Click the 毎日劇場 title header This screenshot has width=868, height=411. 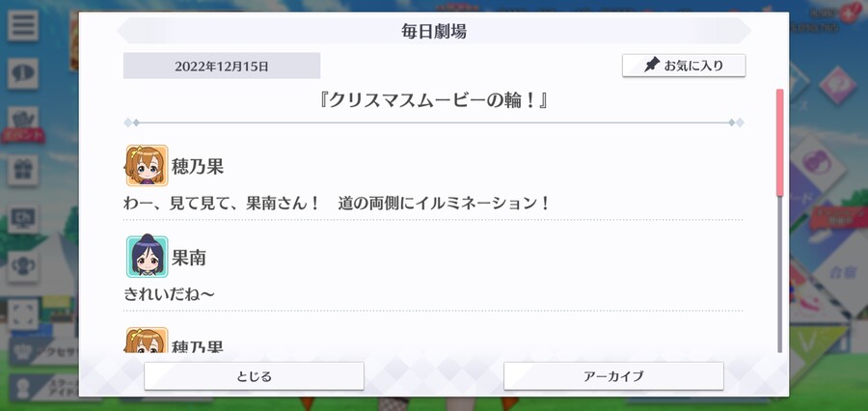click(x=434, y=31)
